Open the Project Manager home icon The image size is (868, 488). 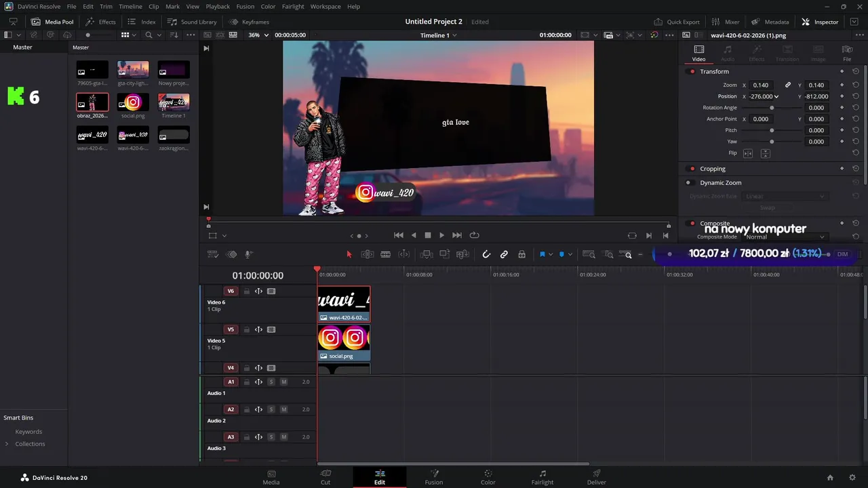point(830,478)
